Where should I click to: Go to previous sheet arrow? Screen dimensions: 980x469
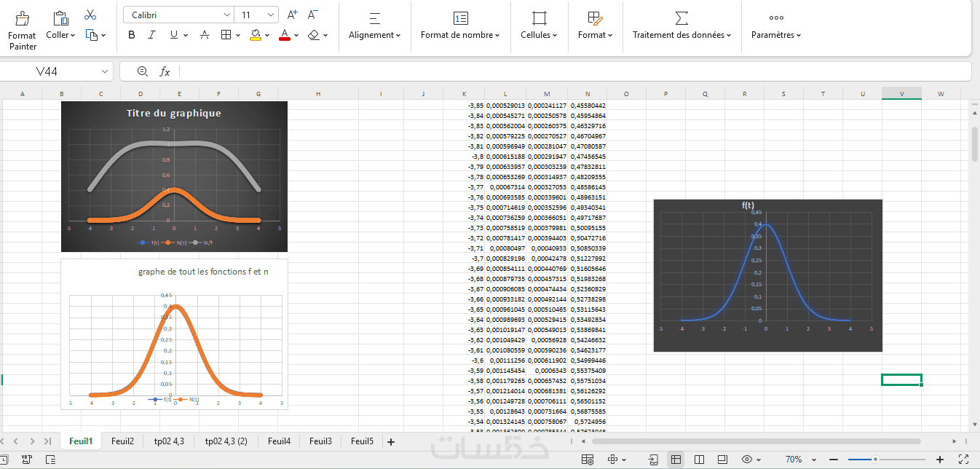click(x=15, y=441)
